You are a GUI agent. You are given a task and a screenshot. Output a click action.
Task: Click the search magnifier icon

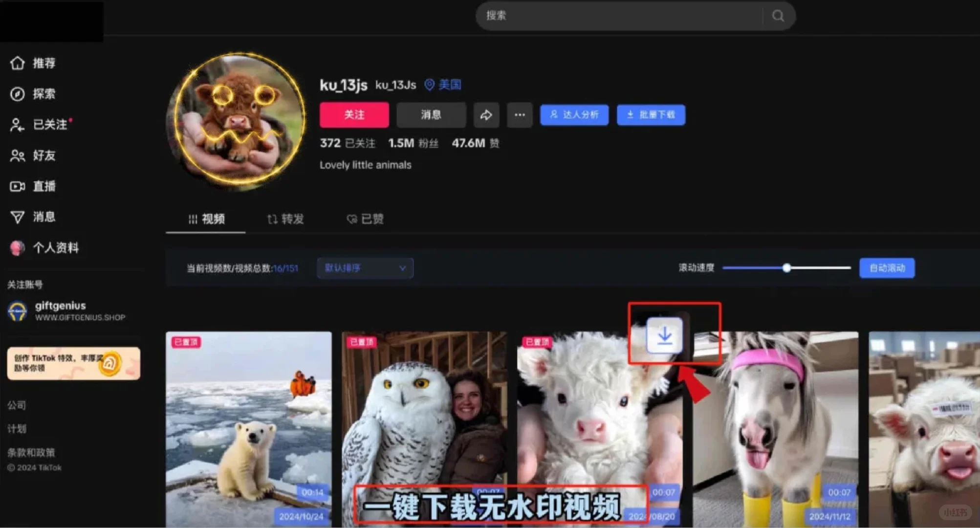click(777, 16)
